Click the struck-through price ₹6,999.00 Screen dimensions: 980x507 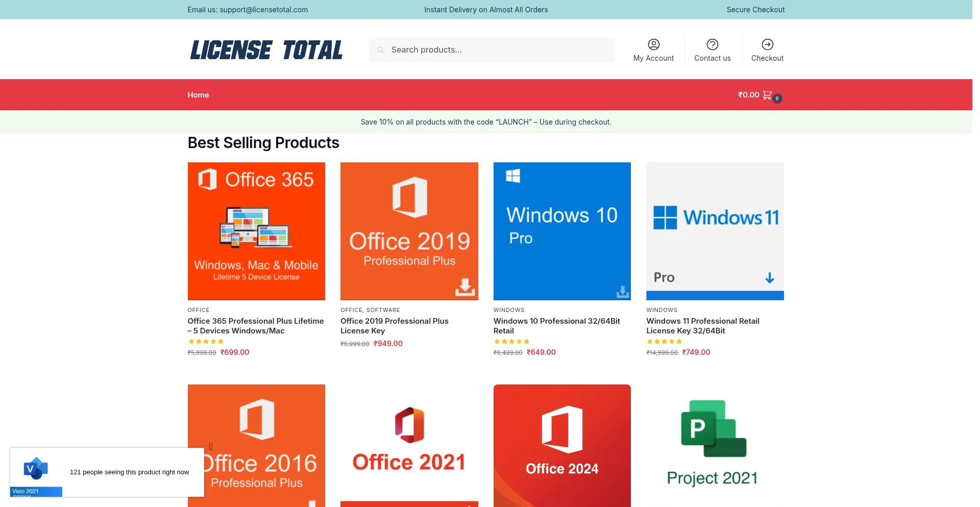click(x=355, y=344)
